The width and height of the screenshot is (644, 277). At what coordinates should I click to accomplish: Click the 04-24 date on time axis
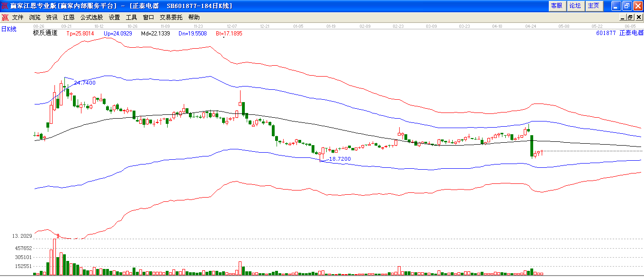[x=530, y=26]
